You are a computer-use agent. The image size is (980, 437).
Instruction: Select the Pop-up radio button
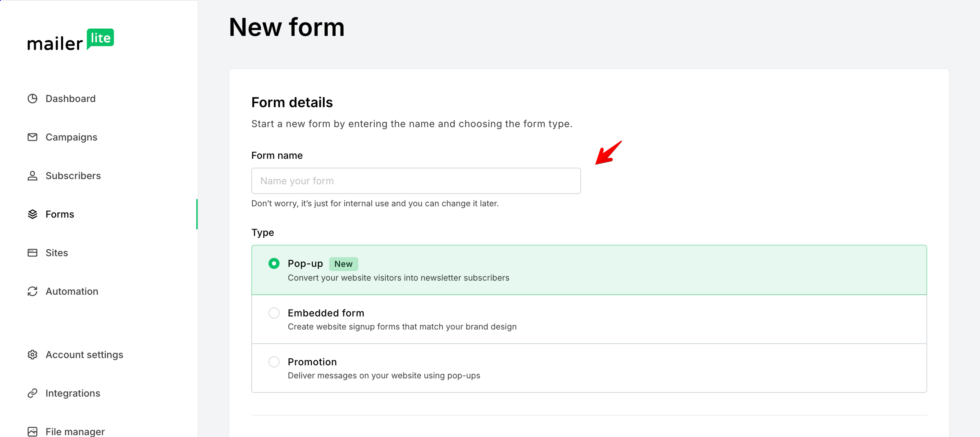click(x=274, y=263)
